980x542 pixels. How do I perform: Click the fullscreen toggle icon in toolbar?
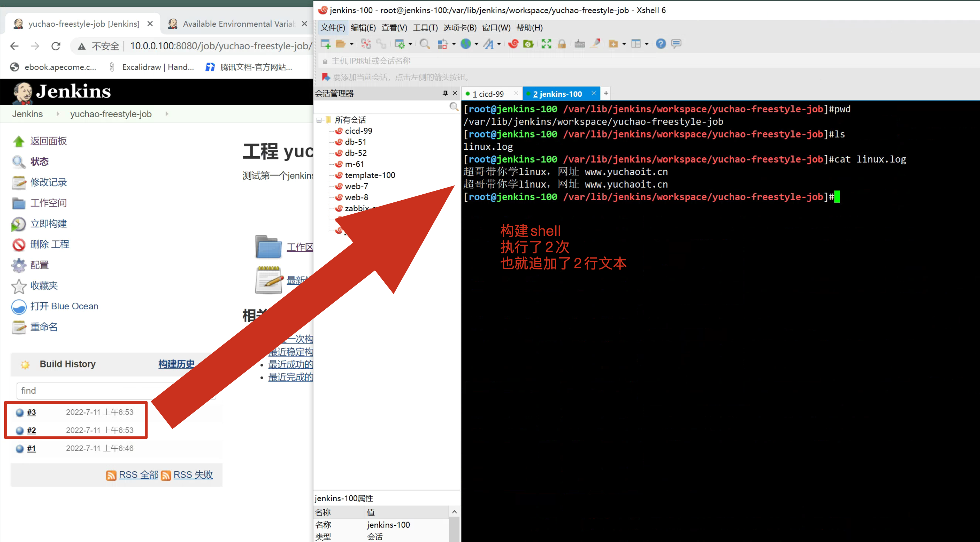pos(546,44)
